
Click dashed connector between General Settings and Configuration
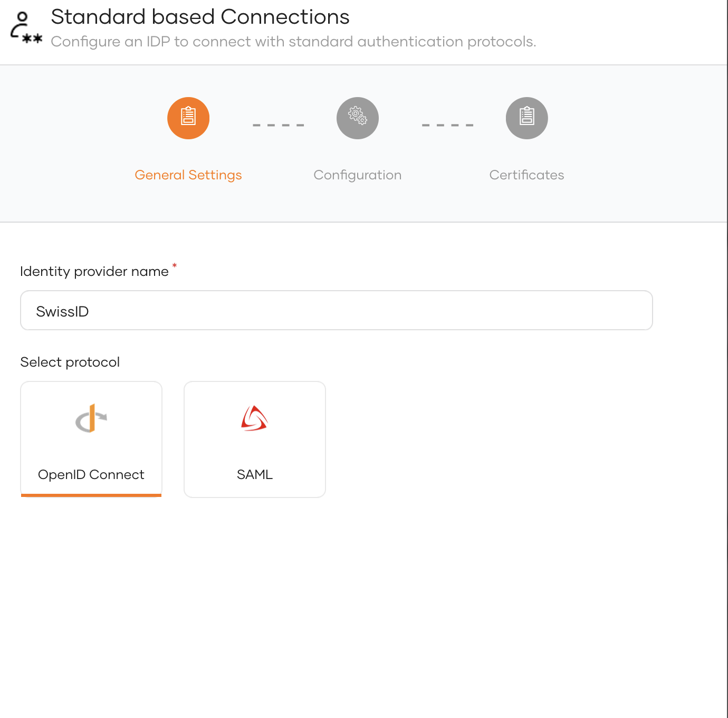pos(279,126)
